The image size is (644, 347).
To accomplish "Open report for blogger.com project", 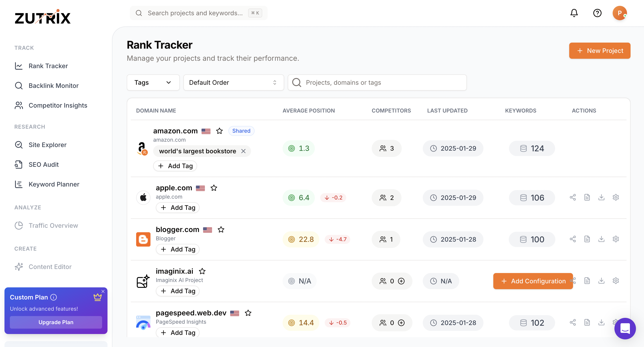I will point(587,239).
